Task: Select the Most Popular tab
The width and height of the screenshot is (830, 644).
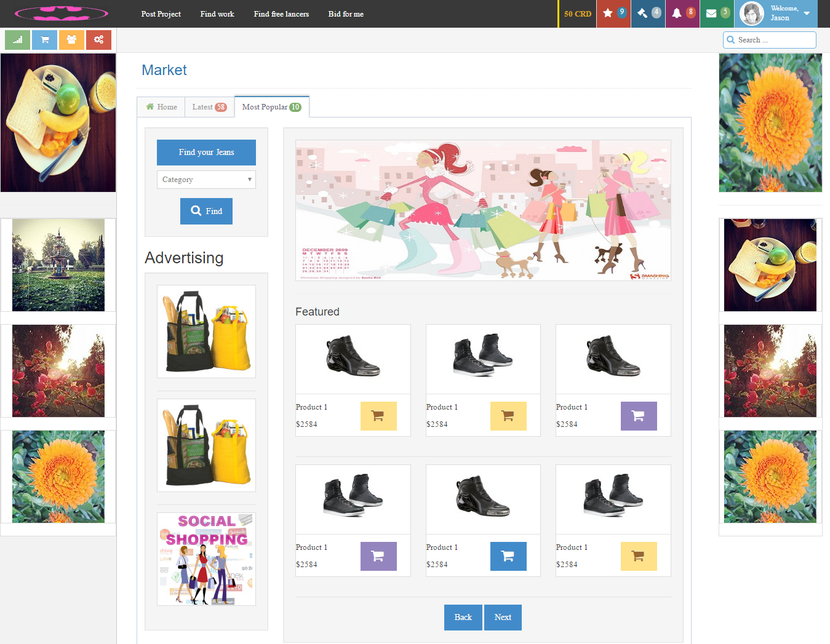Action: pyautogui.click(x=271, y=107)
